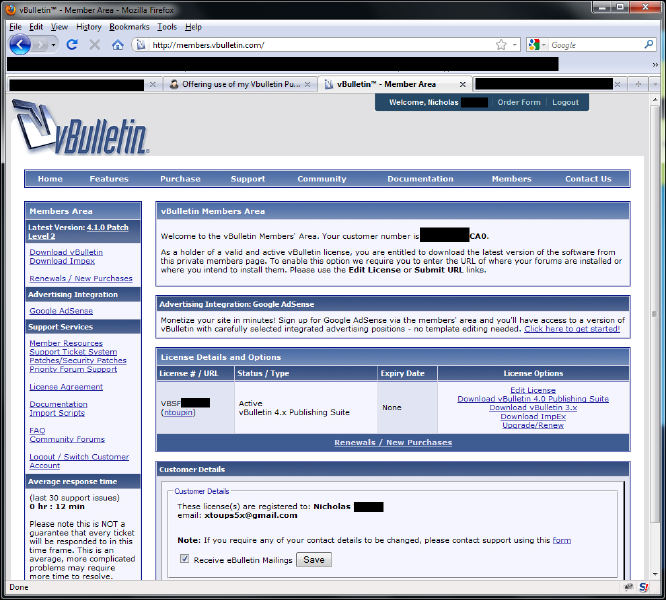The width and height of the screenshot is (666, 600).
Task: Click 'Click here to get started!' AdSense link
Action: click(x=572, y=329)
